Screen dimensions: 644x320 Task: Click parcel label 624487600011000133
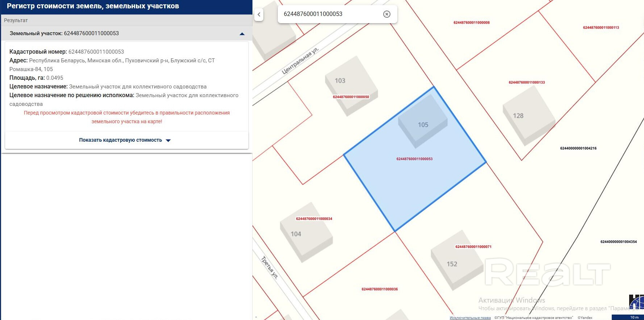click(x=527, y=83)
